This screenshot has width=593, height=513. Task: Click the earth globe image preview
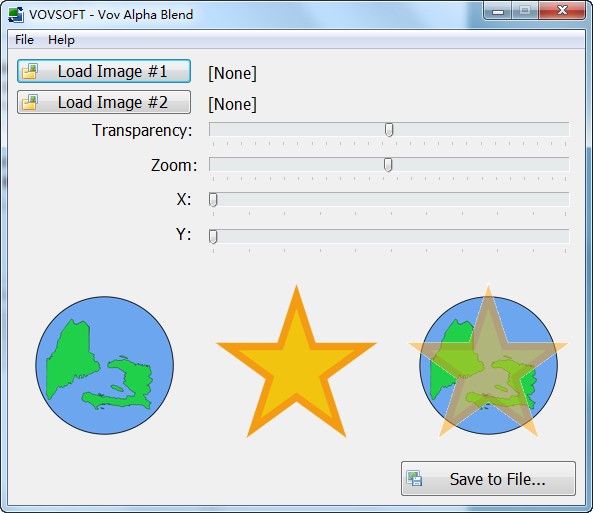(105, 365)
